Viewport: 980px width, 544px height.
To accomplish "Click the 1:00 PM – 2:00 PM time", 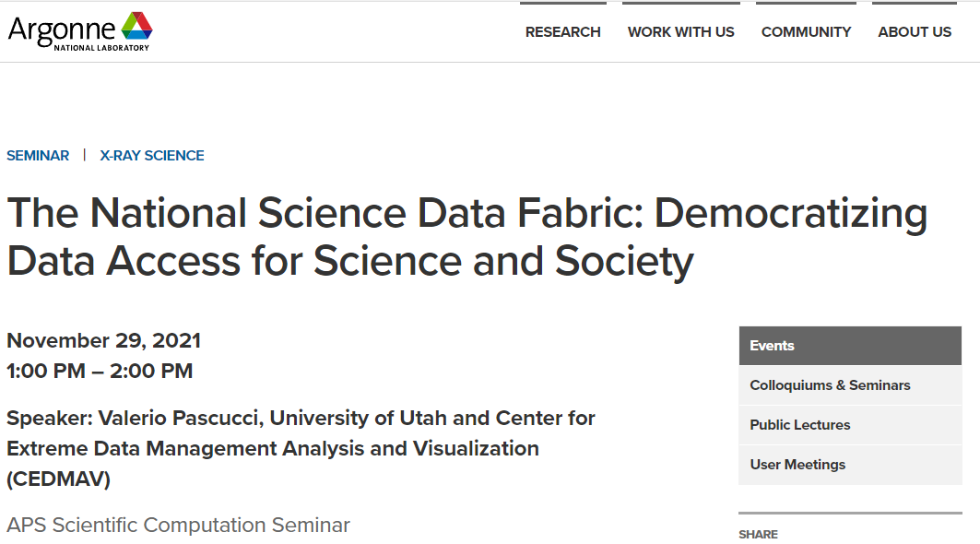I will point(100,371).
